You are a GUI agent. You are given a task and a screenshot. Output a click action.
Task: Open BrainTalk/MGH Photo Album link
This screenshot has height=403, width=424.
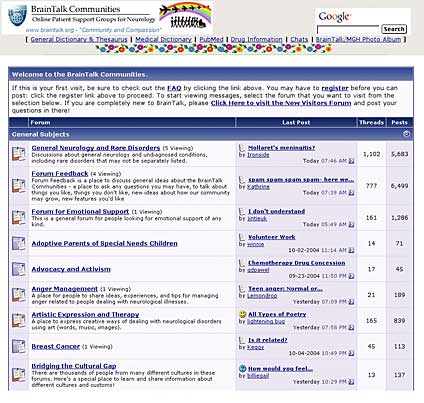pyautogui.click(x=358, y=39)
